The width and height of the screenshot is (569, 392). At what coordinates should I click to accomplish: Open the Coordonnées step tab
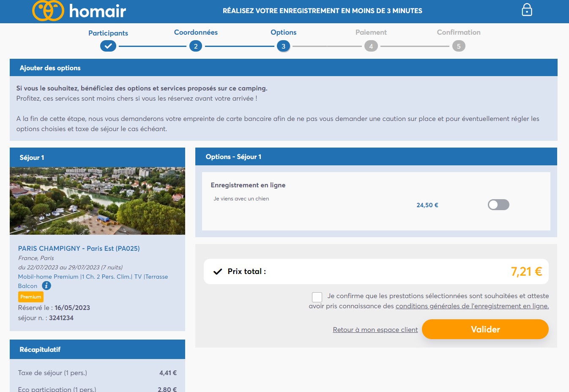pyautogui.click(x=196, y=32)
